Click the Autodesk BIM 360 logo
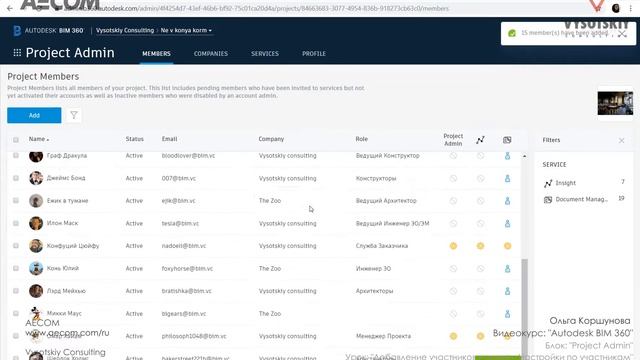This screenshot has height=360, width=640. pyautogui.click(x=48, y=30)
